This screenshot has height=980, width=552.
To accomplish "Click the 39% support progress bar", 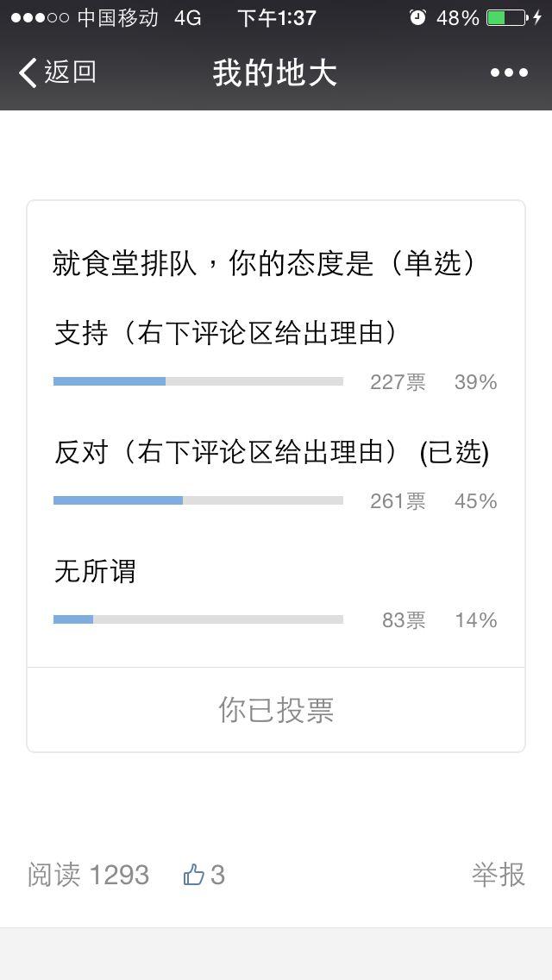I will 198,381.
